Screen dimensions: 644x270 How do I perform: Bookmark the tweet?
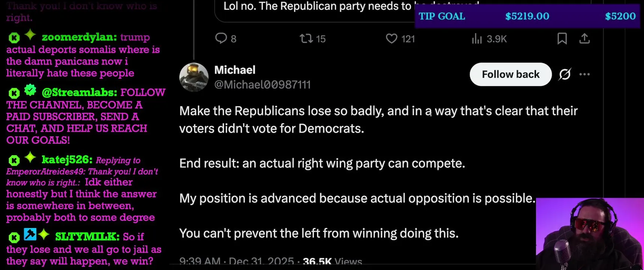point(562,38)
